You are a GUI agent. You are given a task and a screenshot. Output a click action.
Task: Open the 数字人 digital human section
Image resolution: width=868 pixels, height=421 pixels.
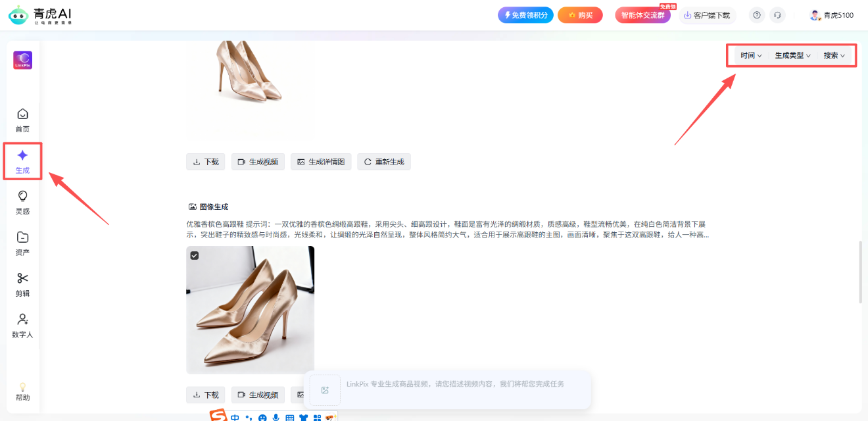[x=22, y=325]
